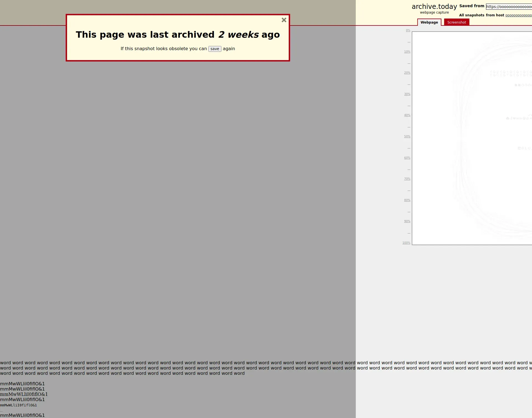This screenshot has height=418, width=532.
Task: Jump to 90% page position marker
Action: (407, 221)
